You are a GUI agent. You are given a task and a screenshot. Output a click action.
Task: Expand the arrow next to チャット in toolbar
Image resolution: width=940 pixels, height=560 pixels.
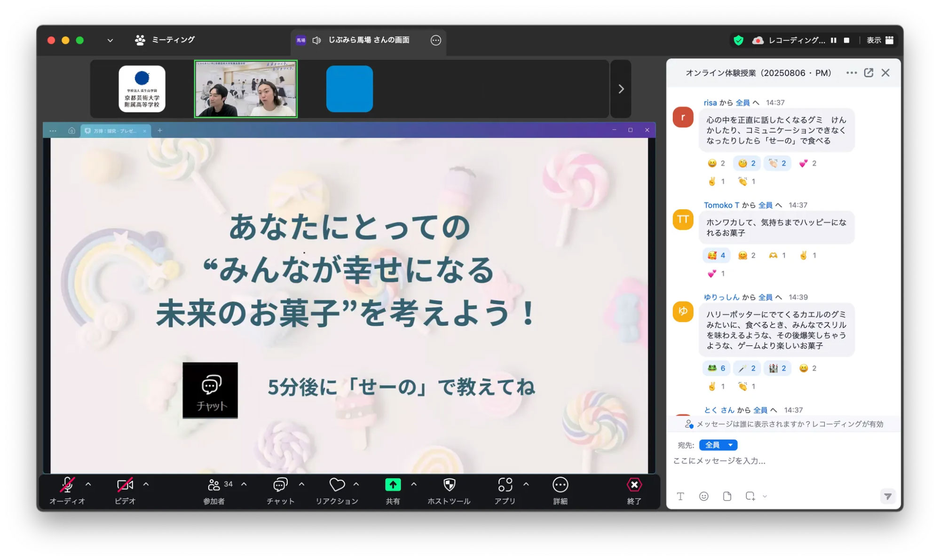[x=301, y=484]
